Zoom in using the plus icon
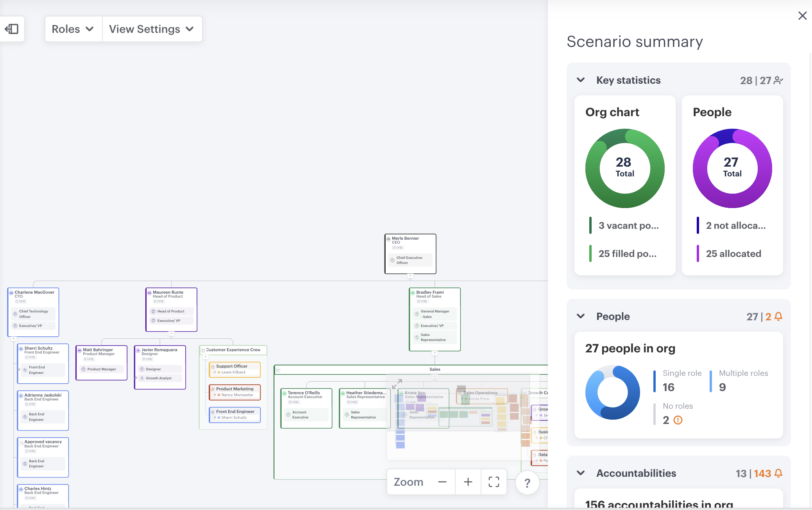 click(x=468, y=482)
